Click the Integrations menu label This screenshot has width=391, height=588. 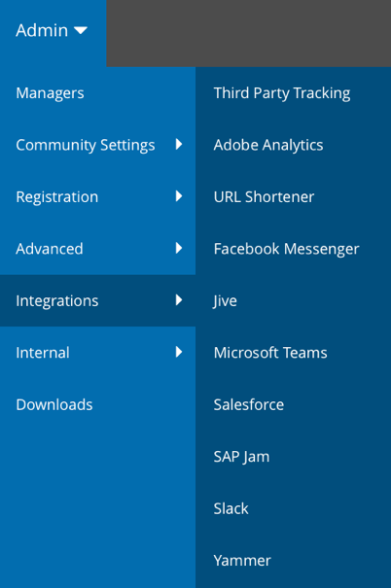(57, 301)
